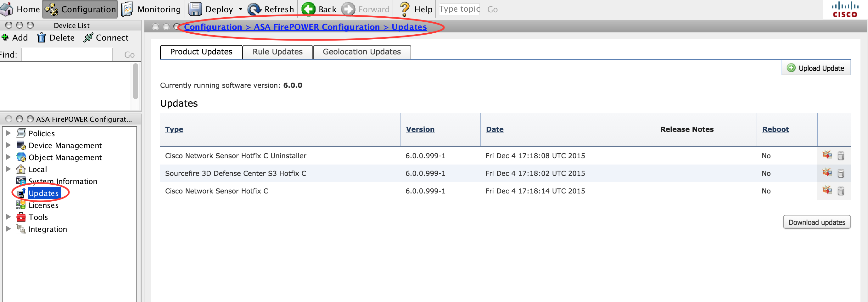
Task: Click the Connect plug icon
Action: point(88,37)
